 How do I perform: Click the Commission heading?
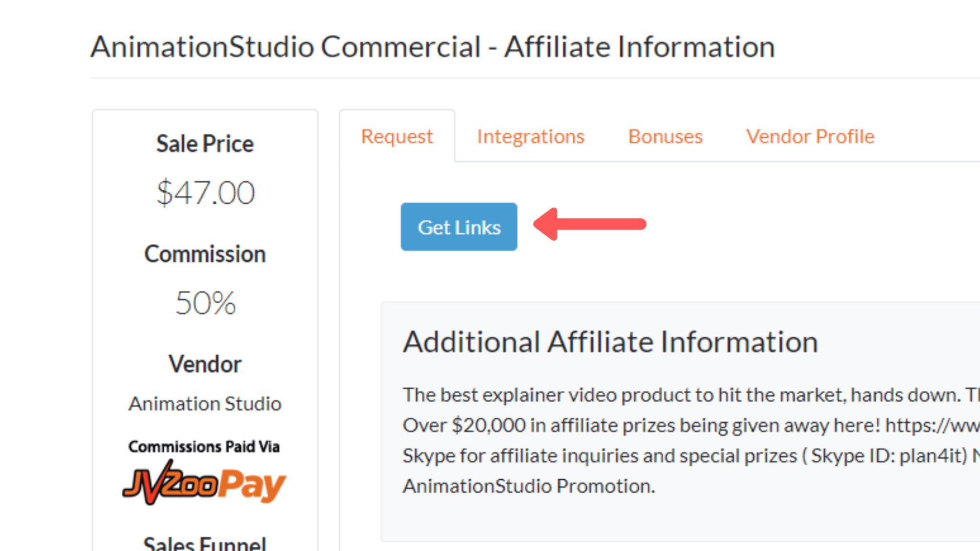pos(205,254)
